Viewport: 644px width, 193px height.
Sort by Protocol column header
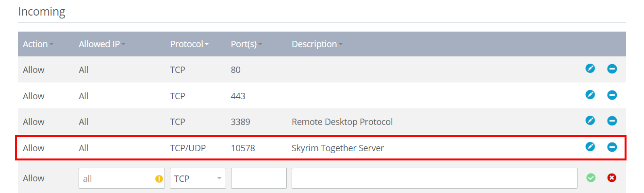coord(190,44)
